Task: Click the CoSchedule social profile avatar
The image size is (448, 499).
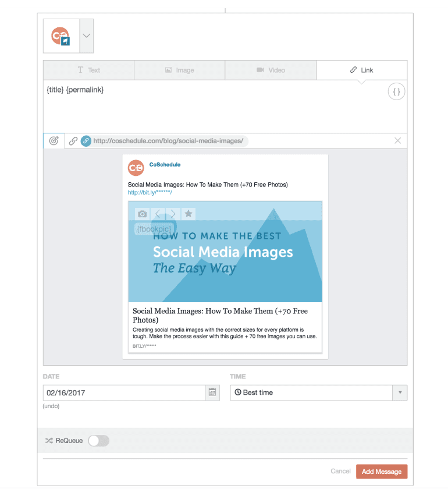Action: 61,36
